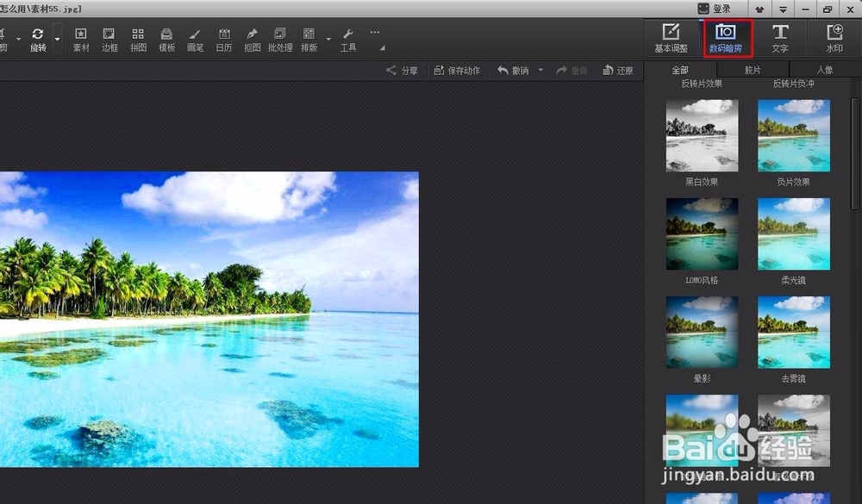
Task: Click the 重做 redo button
Action: click(572, 71)
